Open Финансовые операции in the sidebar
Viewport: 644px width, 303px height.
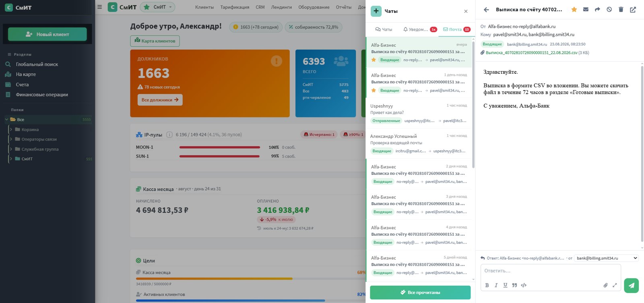tap(42, 95)
